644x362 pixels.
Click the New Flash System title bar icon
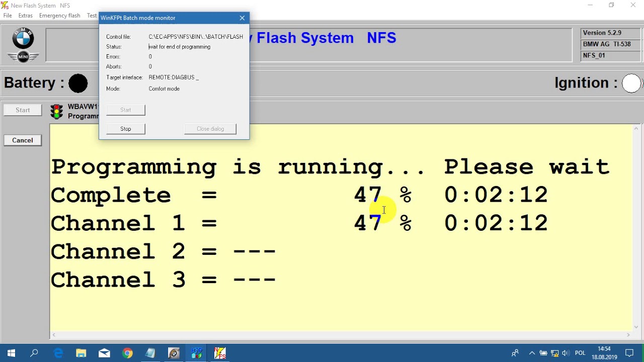[x=5, y=6]
